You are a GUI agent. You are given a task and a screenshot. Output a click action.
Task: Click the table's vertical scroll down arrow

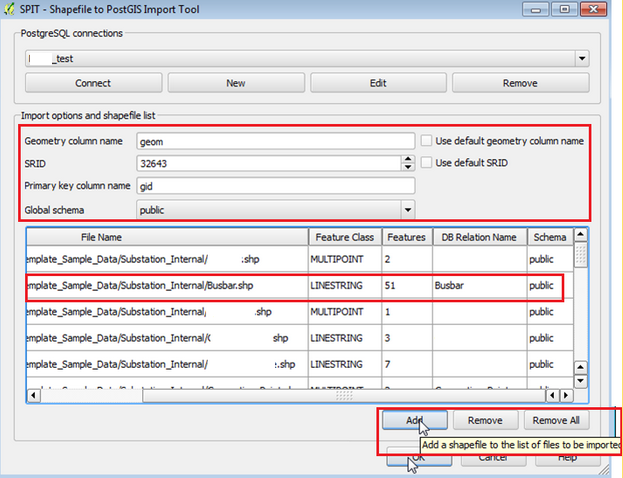click(x=580, y=381)
